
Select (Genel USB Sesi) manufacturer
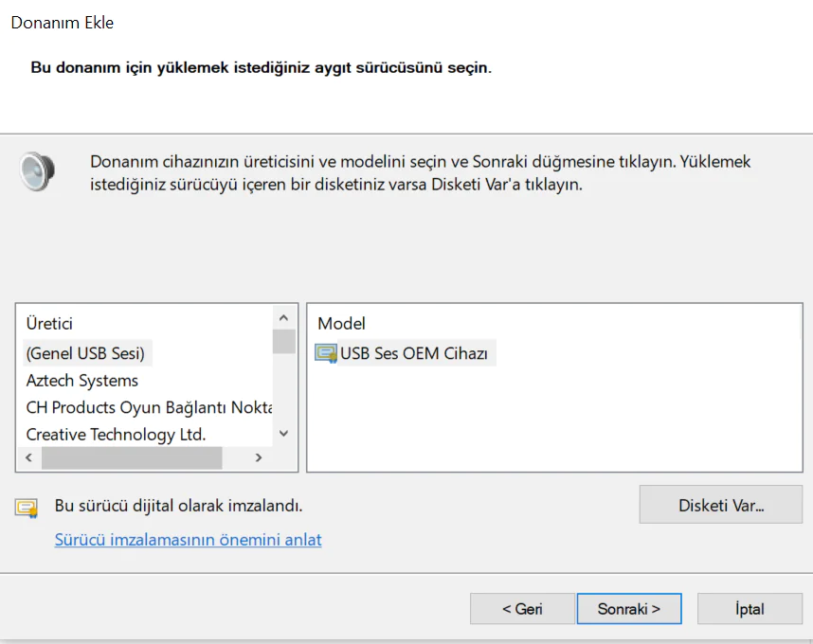[85, 353]
